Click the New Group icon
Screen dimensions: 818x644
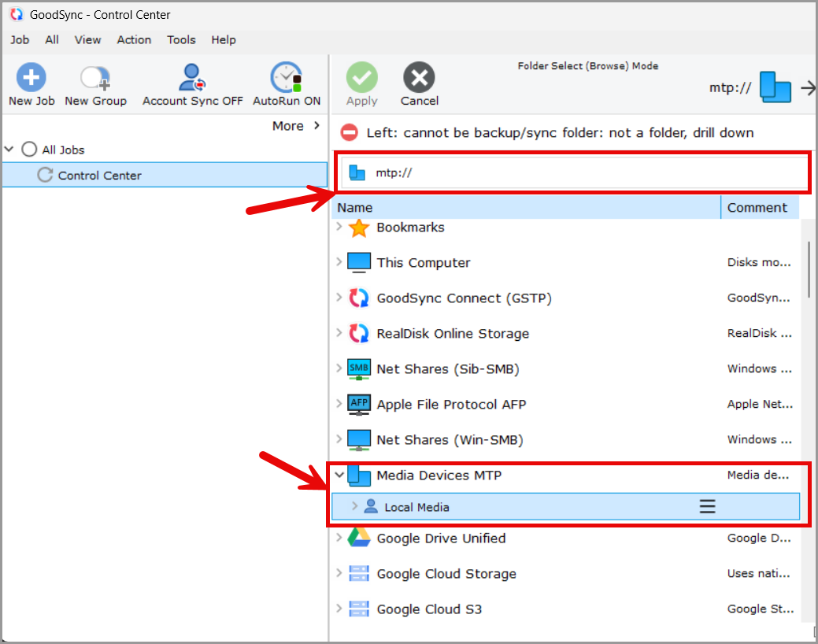click(95, 78)
